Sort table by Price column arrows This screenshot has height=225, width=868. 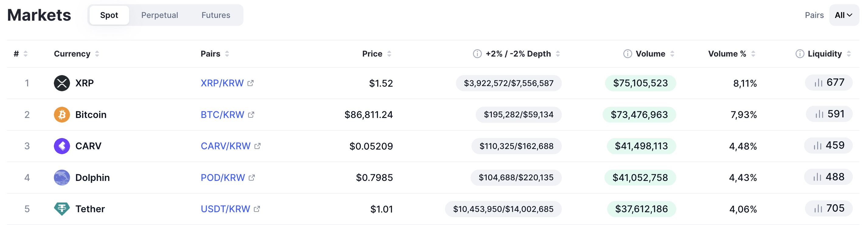(x=389, y=54)
